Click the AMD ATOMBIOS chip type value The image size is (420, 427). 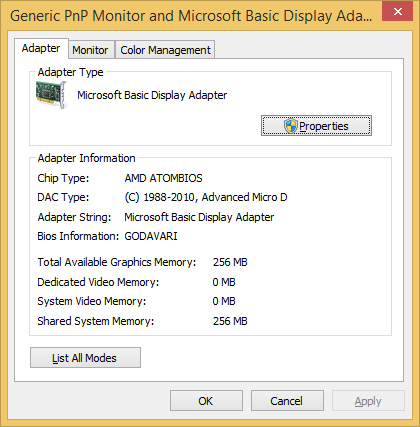click(x=163, y=178)
